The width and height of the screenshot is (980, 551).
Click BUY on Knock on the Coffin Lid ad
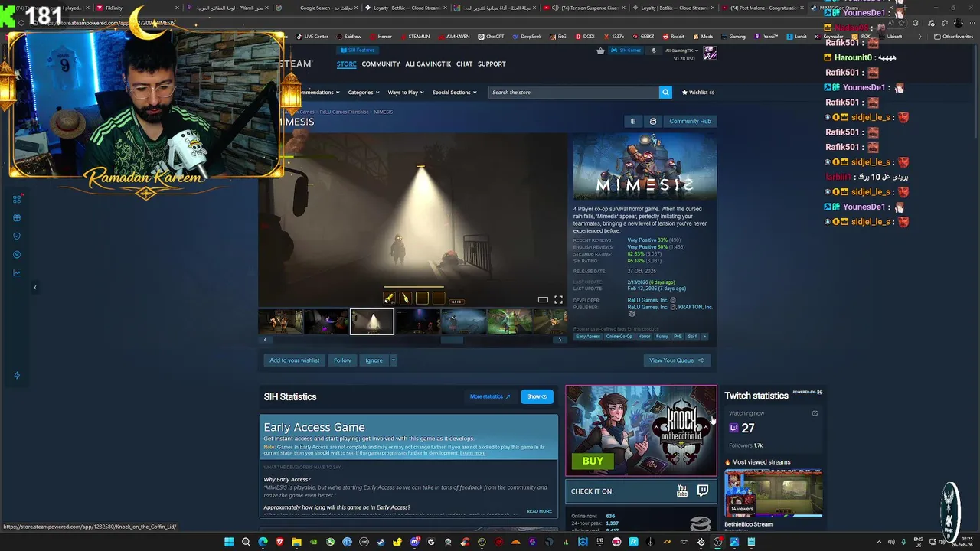click(x=592, y=461)
